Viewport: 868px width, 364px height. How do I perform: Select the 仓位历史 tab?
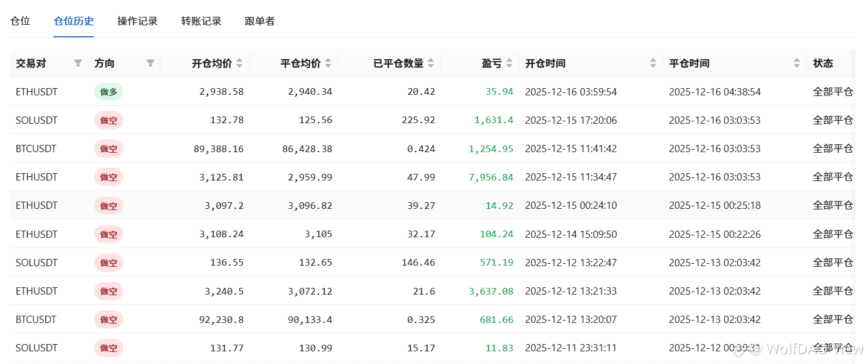(74, 21)
